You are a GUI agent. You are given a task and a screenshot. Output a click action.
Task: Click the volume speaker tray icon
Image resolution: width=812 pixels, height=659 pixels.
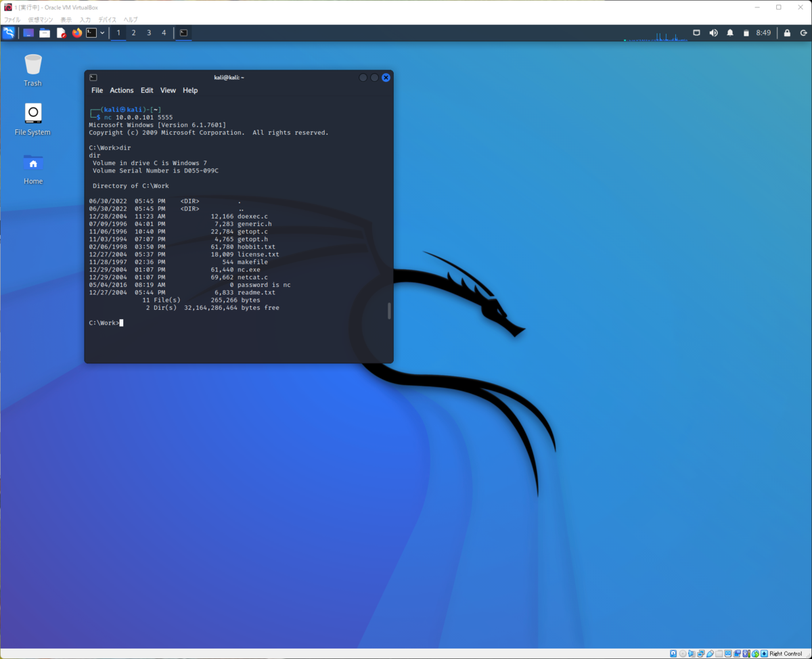713,32
